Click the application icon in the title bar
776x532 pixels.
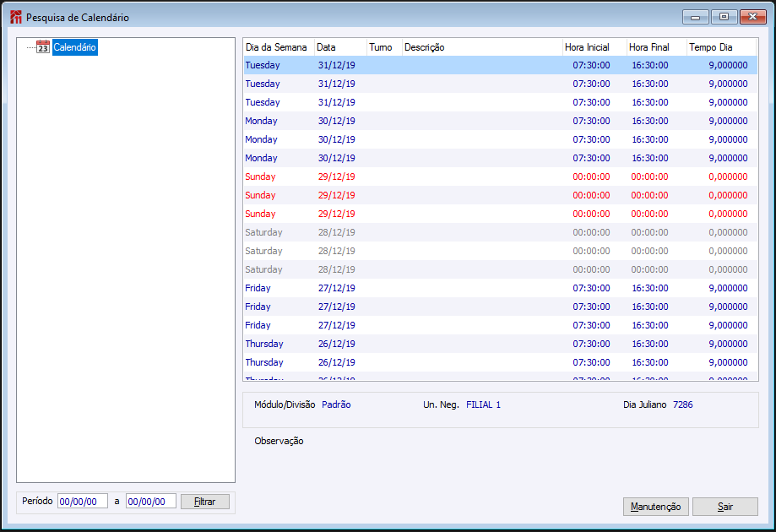point(16,18)
